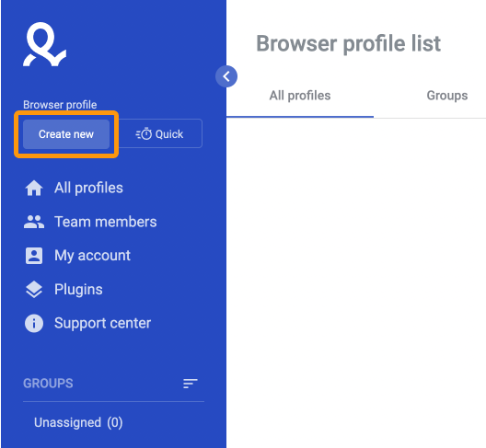Click the GoLogin logo icon
486x448 pixels.
pos(44,44)
